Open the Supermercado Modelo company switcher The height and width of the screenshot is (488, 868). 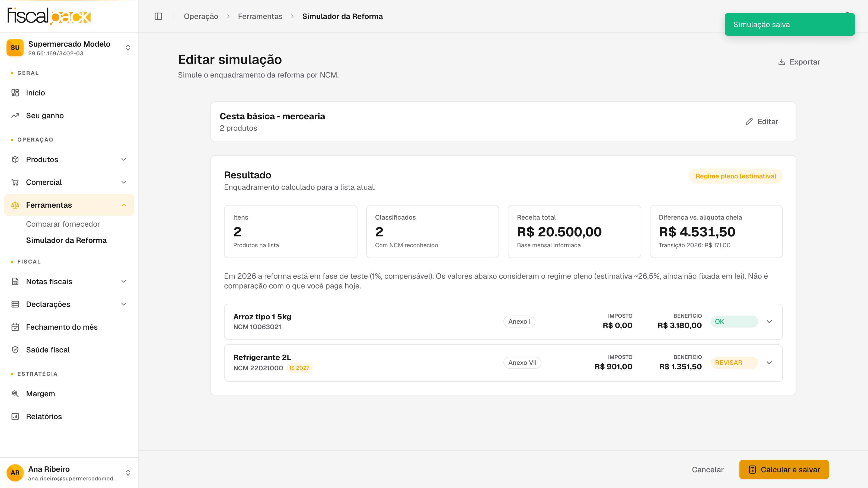(69, 47)
